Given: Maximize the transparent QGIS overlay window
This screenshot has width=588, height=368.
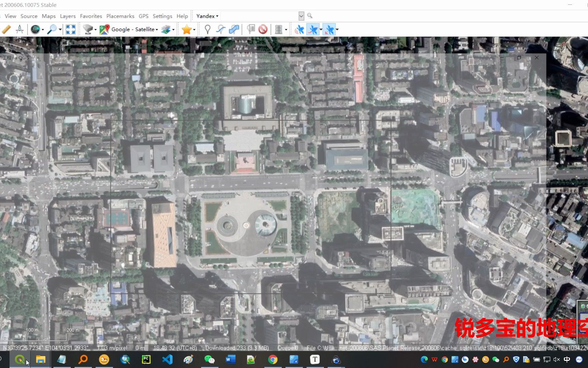Looking at the screenshot, I should click(519, 58).
